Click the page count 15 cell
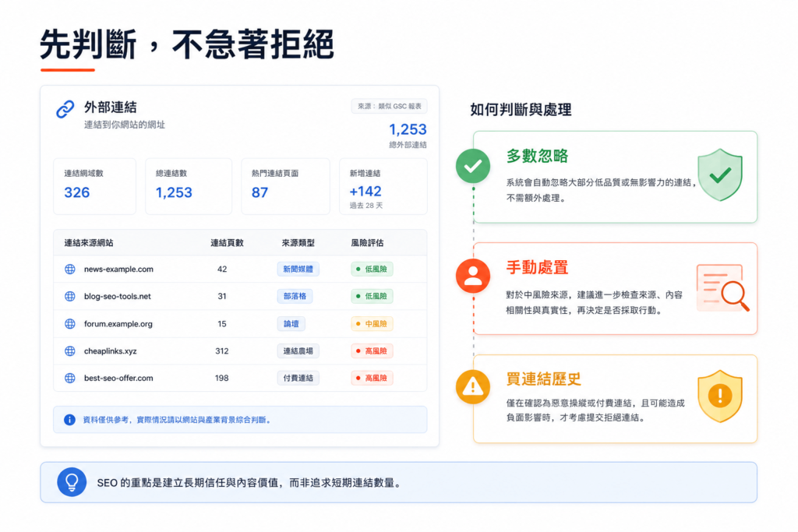Viewport: 798px width, 532px height. (x=222, y=323)
